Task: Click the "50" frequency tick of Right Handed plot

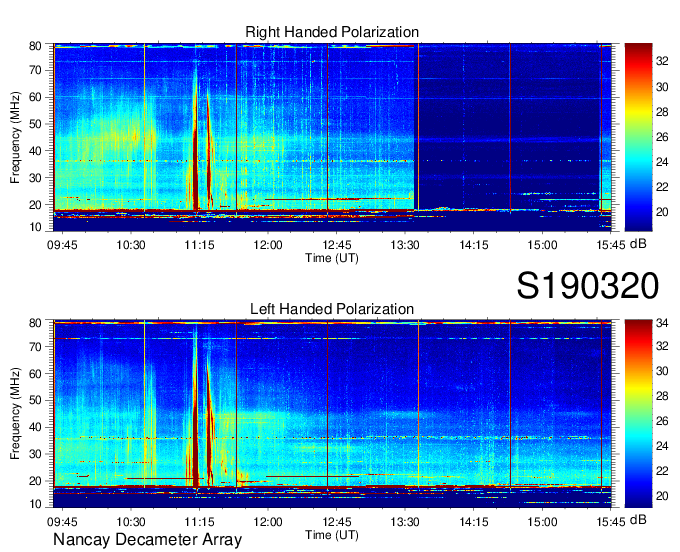Action: pos(35,124)
